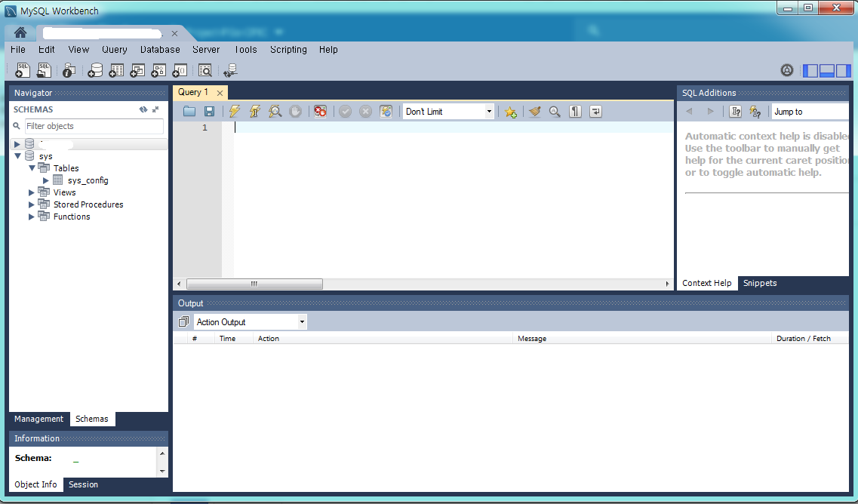Execute the SQL script with lightning bolt icon
858x504 pixels.
click(235, 112)
